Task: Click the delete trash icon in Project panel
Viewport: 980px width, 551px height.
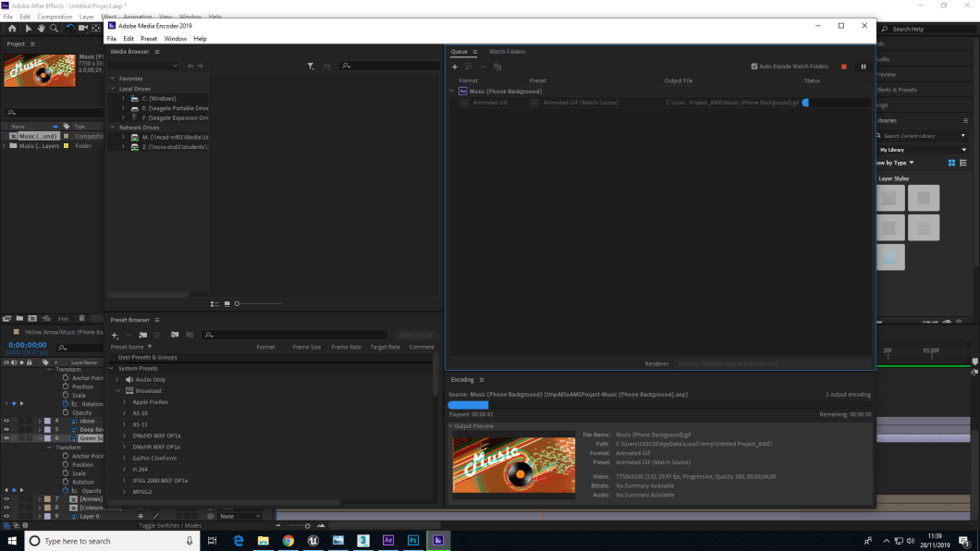Action: [x=82, y=319]
